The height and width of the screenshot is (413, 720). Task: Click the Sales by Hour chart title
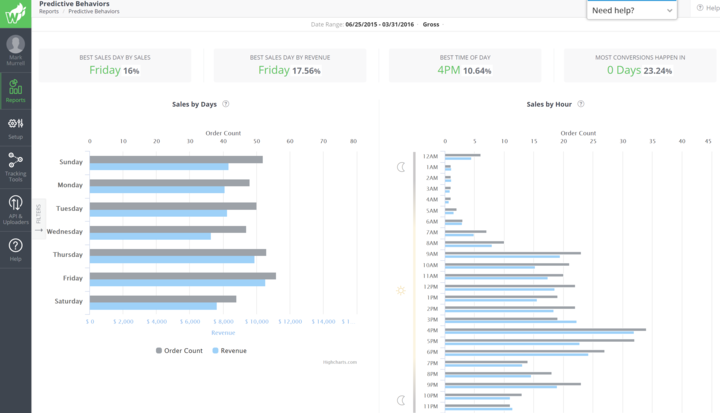click(549, 104)
